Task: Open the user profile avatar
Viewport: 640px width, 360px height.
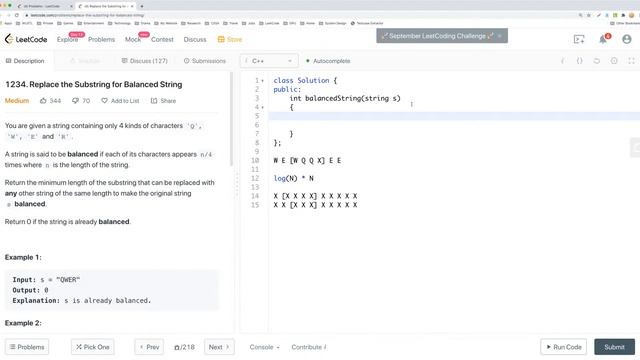Action: pyautogui.click(x=627, y=39)
